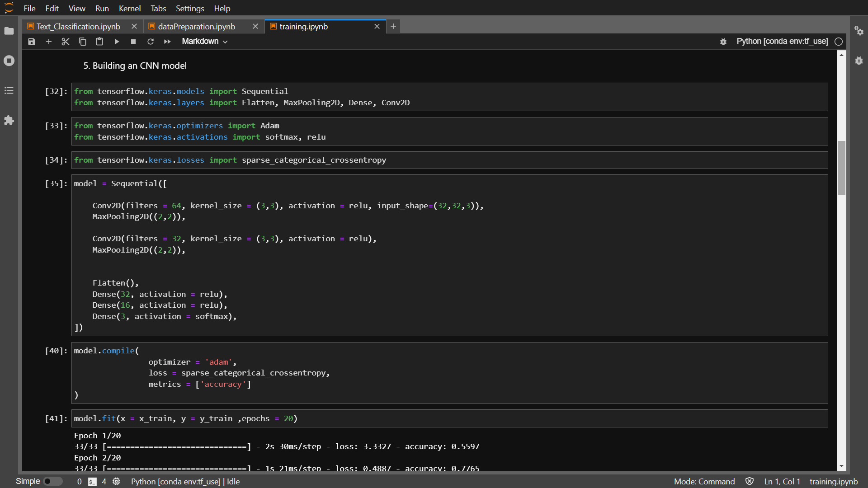868x488 pixels.
Task: Click the Dense(3, activation = softmax) line
Action: [165, 317]
